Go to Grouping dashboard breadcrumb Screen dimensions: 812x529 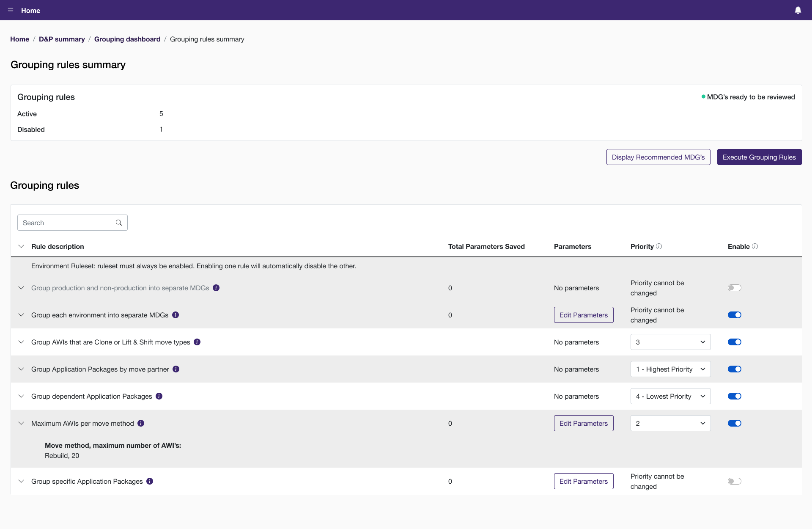coord(127,39)
